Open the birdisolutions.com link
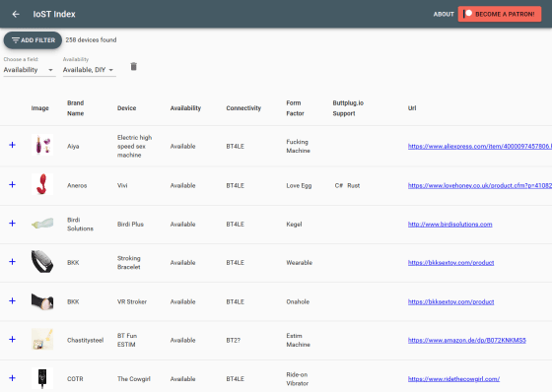The image size is (552, 392). coord(449,225)
